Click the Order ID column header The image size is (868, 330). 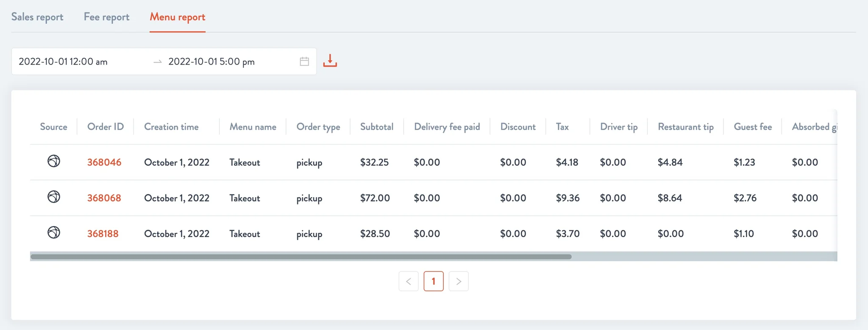pos(106,127)
